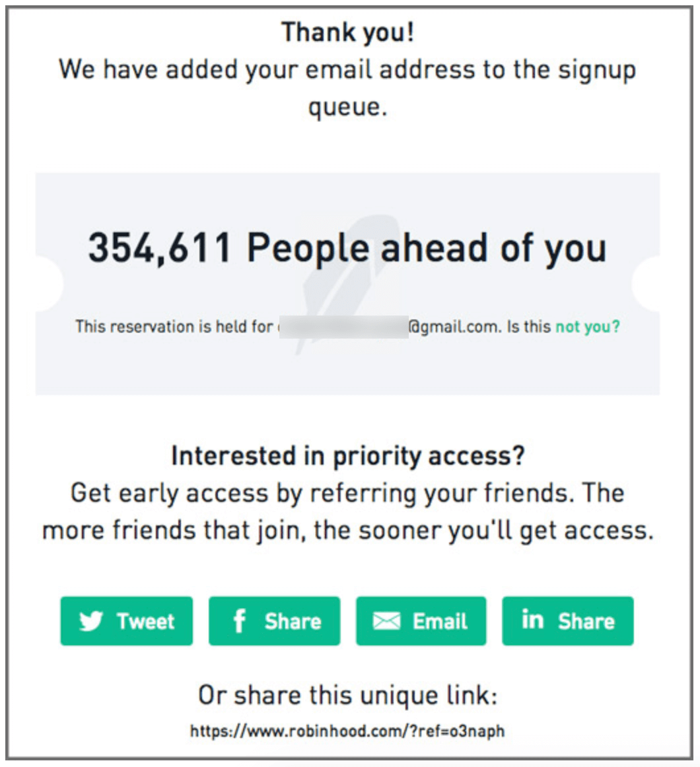700x767 pixels.
Task: Choose the Email button text
Action: pyautogui.click(x=440, y=621)
